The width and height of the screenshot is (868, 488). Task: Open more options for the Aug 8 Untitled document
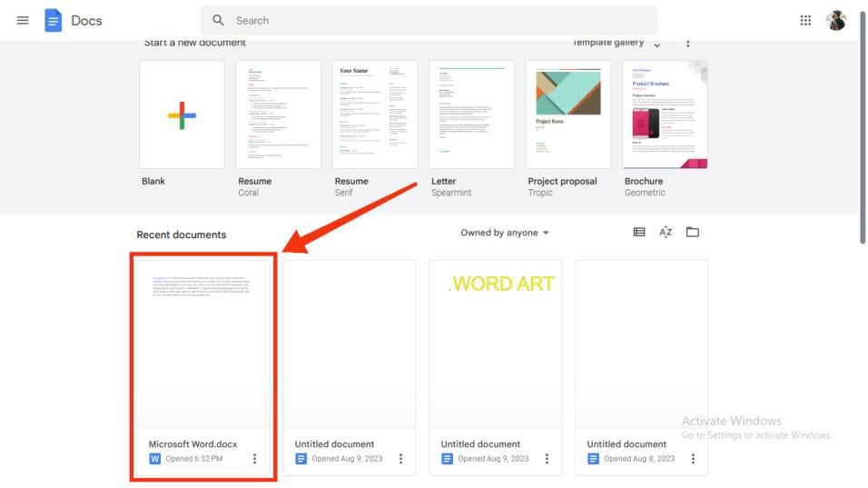tap(693, 459)
